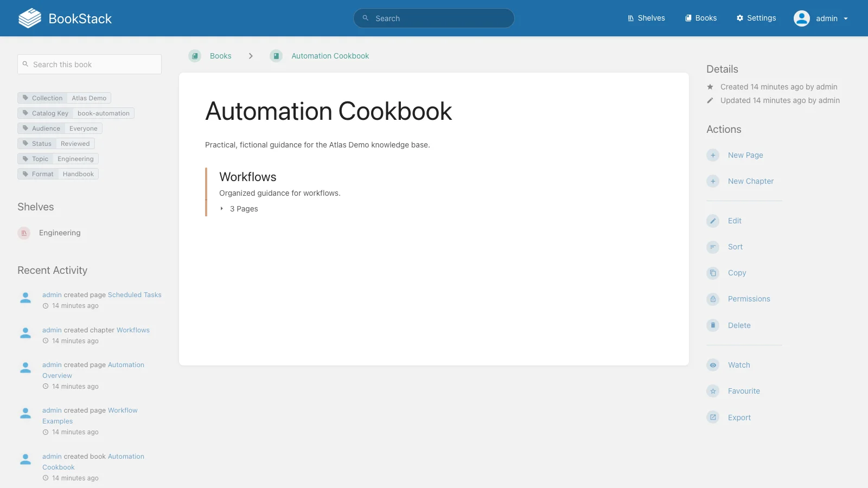This screenshot has height=488, width=868.
Task: Click the Atlas Demo tag value
Action: 89,98
